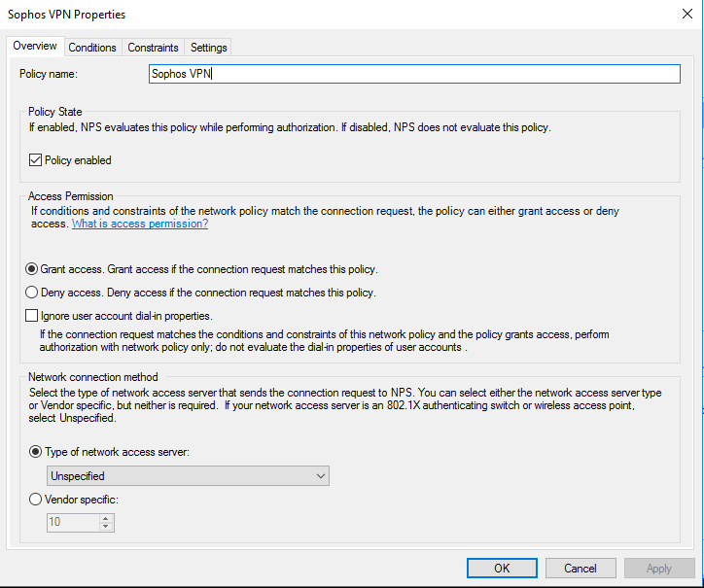Open the 'What is access permission?' link
Image resolution: width=704 pixels, height=588 pixels.
[140, 224]
